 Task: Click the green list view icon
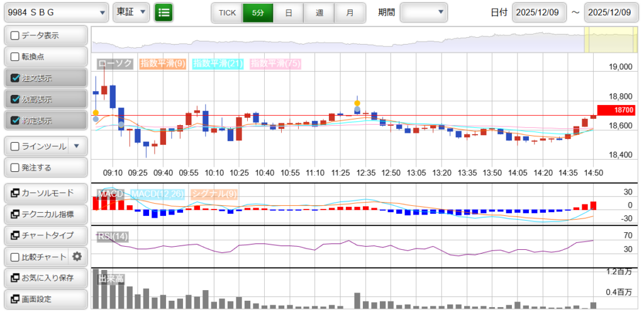[x=164, y=13]
